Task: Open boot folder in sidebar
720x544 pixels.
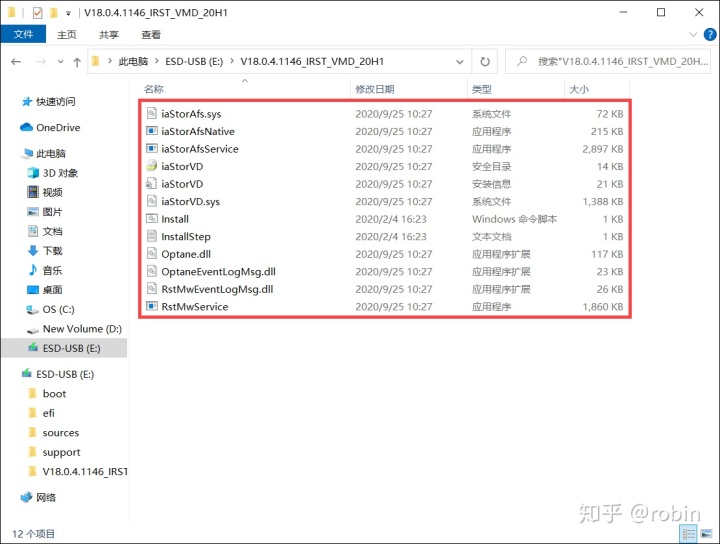Action: (x=54, y=394)
